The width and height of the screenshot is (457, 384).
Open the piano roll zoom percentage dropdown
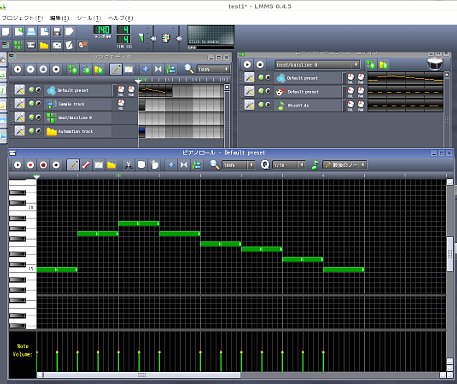[239, 165]
